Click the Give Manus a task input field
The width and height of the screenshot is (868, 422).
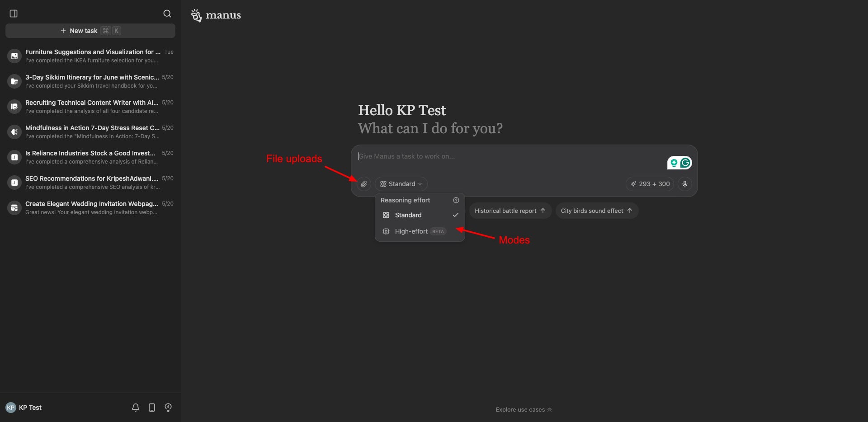click(506, 156)
